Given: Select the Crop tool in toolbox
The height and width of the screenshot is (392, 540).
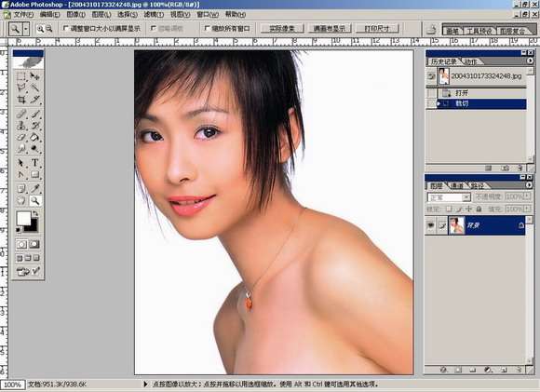Looking at the screenshot, I should click(x=21, y=100).
